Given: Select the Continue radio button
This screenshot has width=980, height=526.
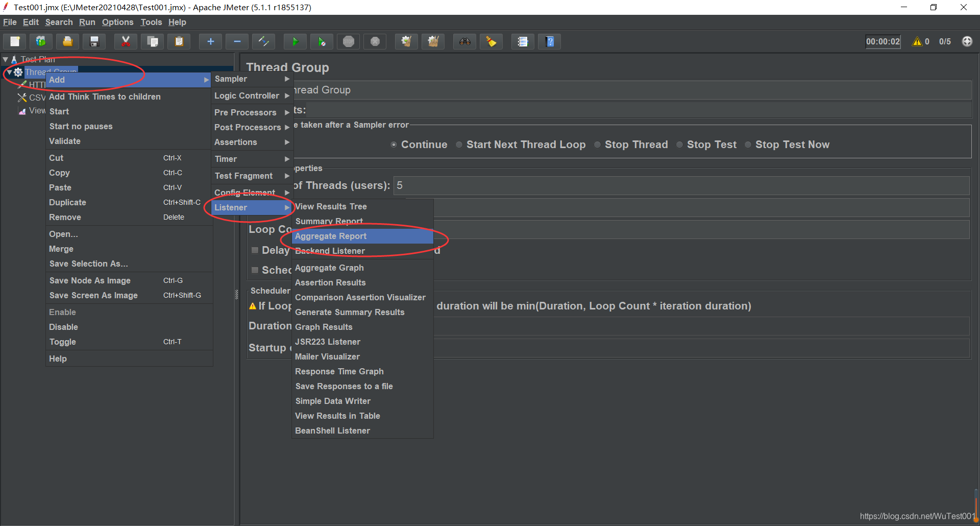Looking at the screenshot, I should pos(394,145).
